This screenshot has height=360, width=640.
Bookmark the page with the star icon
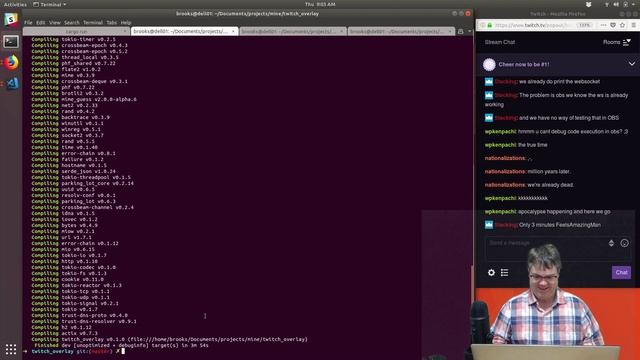(x=622, y=25)
